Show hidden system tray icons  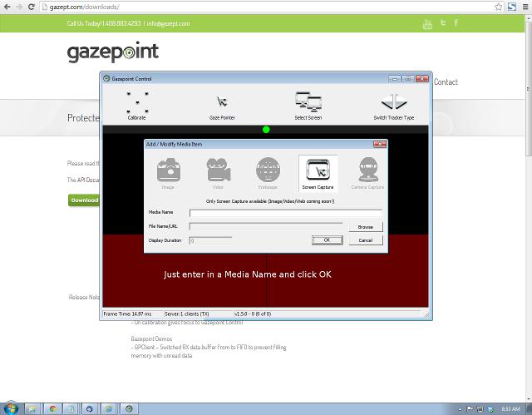point(460,409)
